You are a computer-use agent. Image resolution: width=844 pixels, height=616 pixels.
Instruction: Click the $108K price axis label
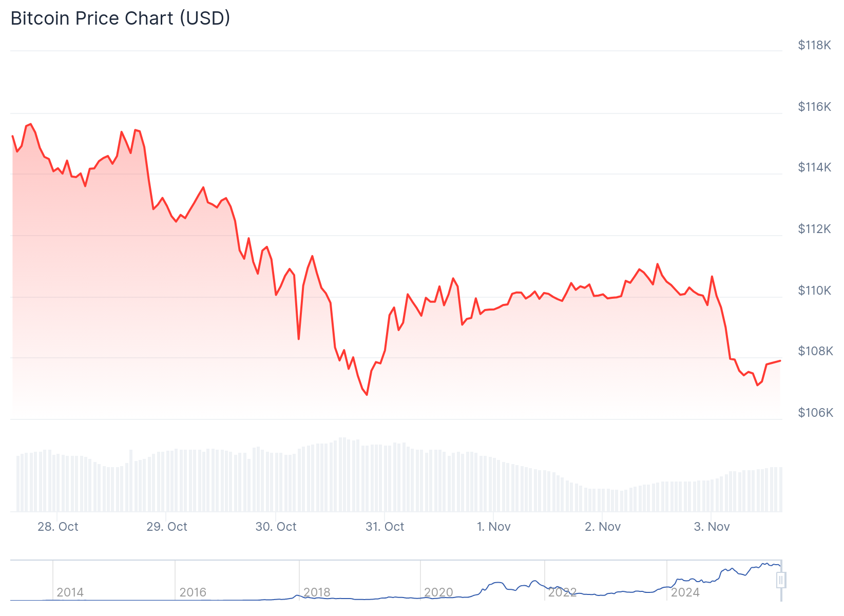pos(815,351)
